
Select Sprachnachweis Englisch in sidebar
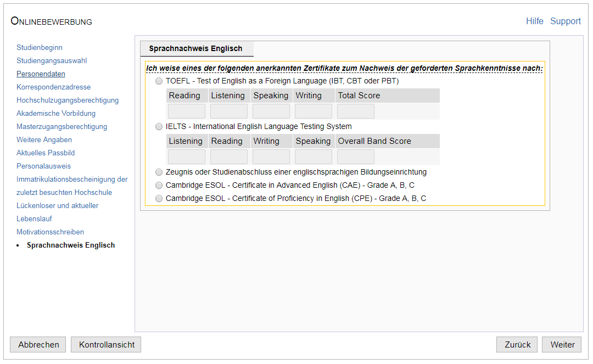(x=71, y=245)
